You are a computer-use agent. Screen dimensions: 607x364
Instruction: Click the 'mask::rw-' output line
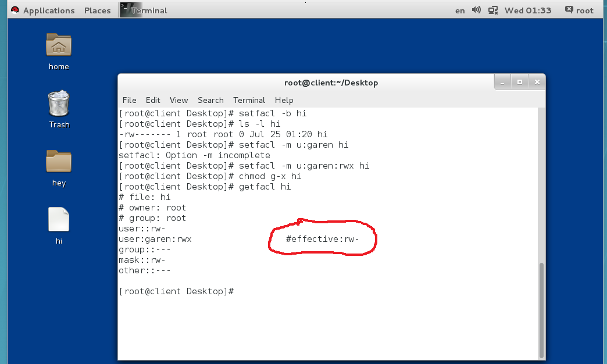coord(142,260)
